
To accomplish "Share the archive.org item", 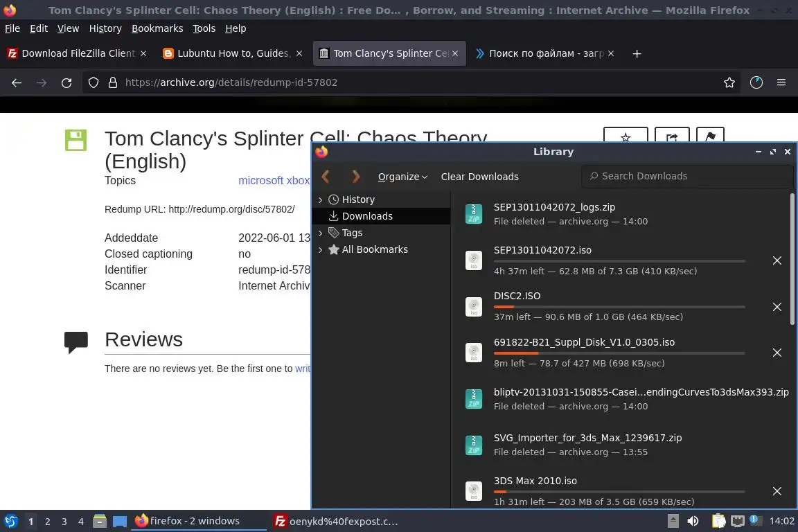I will (672, 136).
